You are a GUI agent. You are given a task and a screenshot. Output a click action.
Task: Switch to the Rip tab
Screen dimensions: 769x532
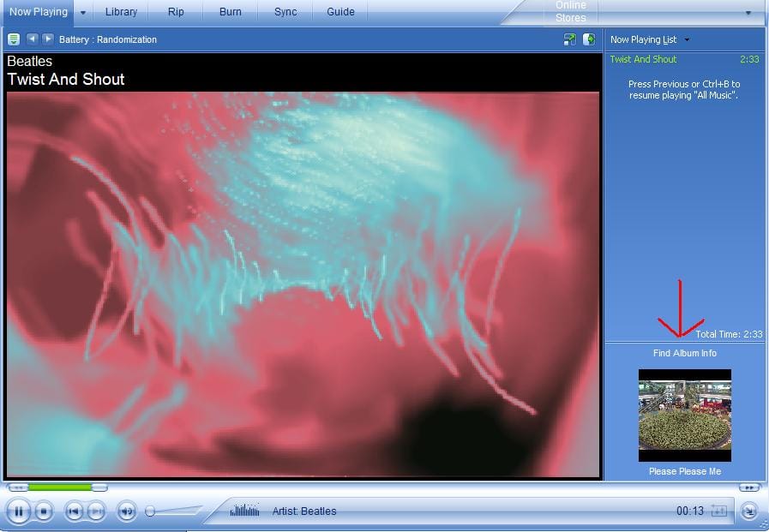[x=176, y=12]
